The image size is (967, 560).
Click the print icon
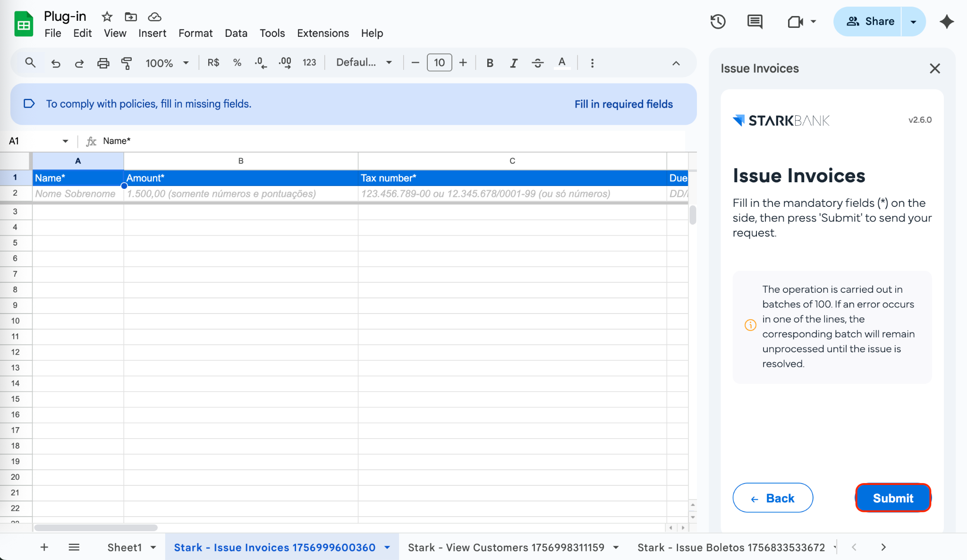pos(103,63)
